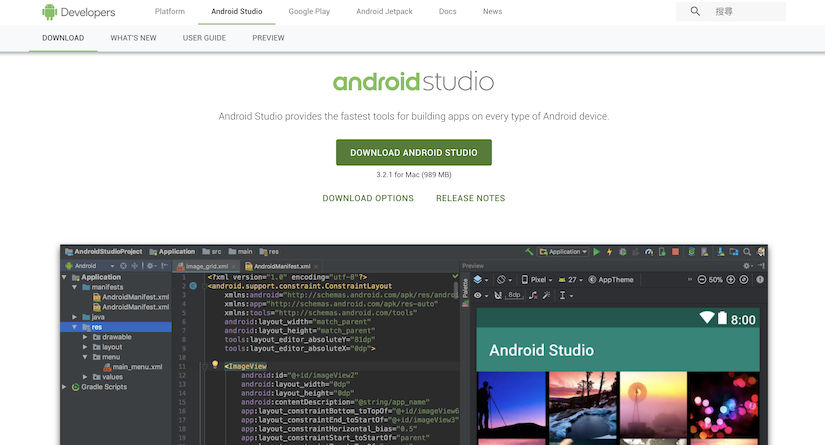Open the Android project view dropdown
825x445 pixels.
point(89,266)
